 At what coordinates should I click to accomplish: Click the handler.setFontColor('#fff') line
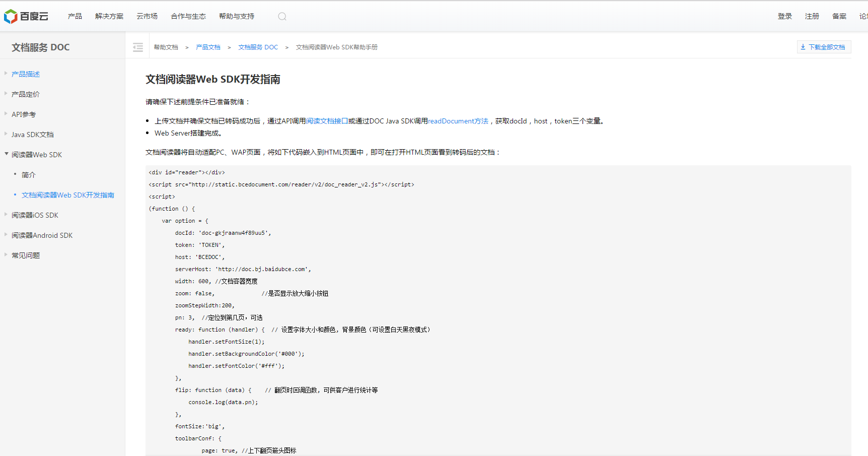pyautogui.click(x=237, y=366)
